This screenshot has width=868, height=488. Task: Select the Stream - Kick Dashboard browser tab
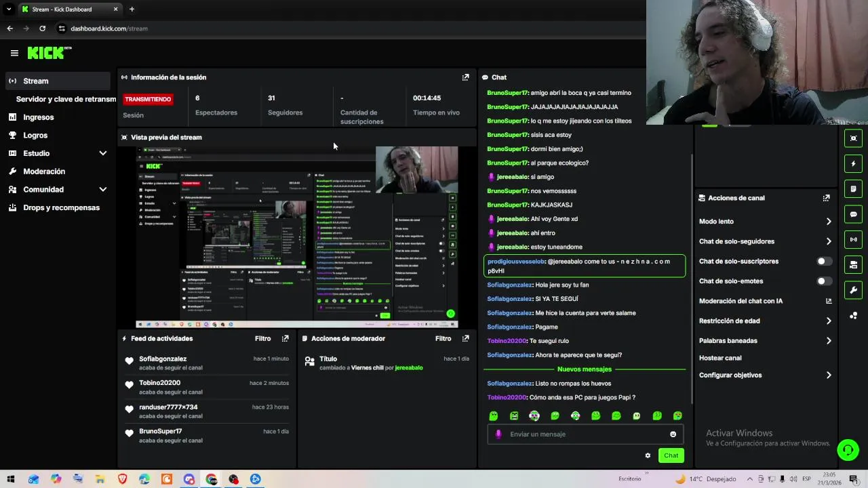pos(69,9)
